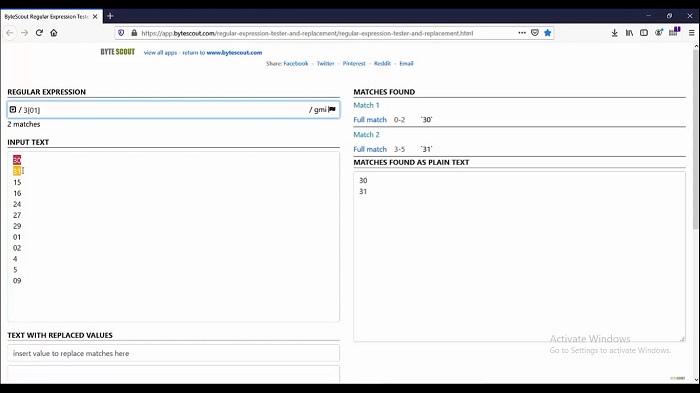Open the www.bytescout.com link
Image resolution: width=700 pixels, height=393 pixels.
tap(234, 52)
